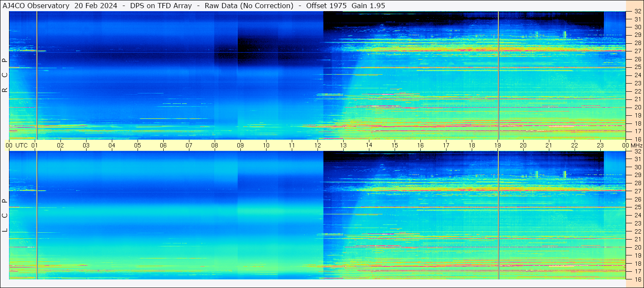Click the 12 hour tick label
644x288 pixels.
click(318, 145)
